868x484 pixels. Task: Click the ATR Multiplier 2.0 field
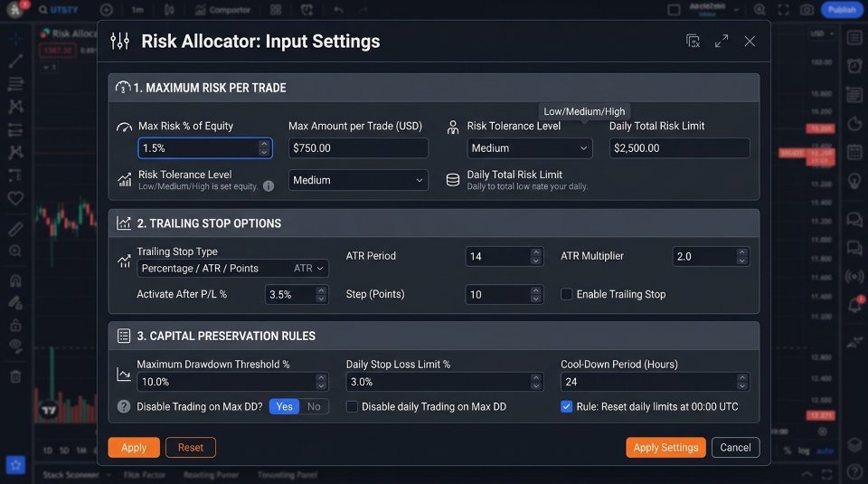point(711,256)
